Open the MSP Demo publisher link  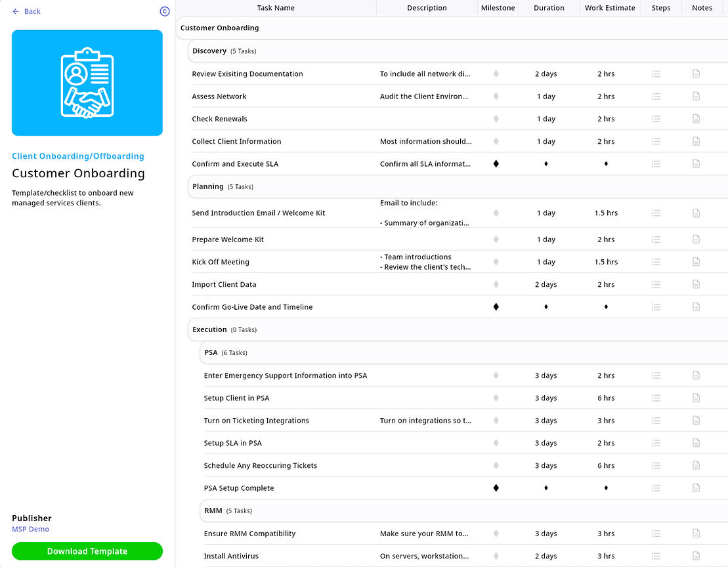pos(30,529)
